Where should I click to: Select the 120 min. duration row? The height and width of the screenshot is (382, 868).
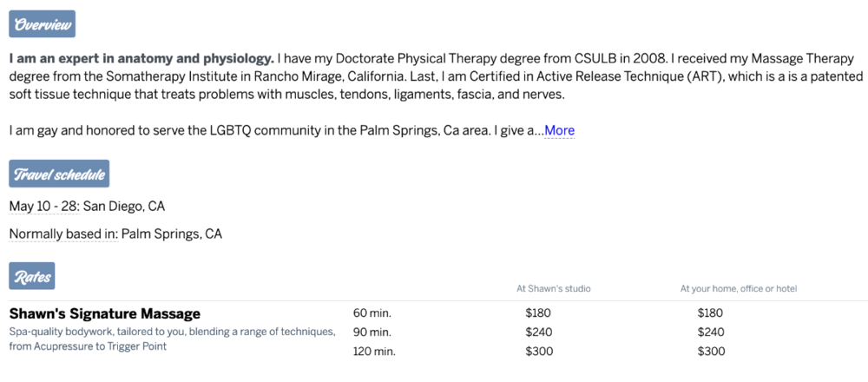tap(373, 352)
